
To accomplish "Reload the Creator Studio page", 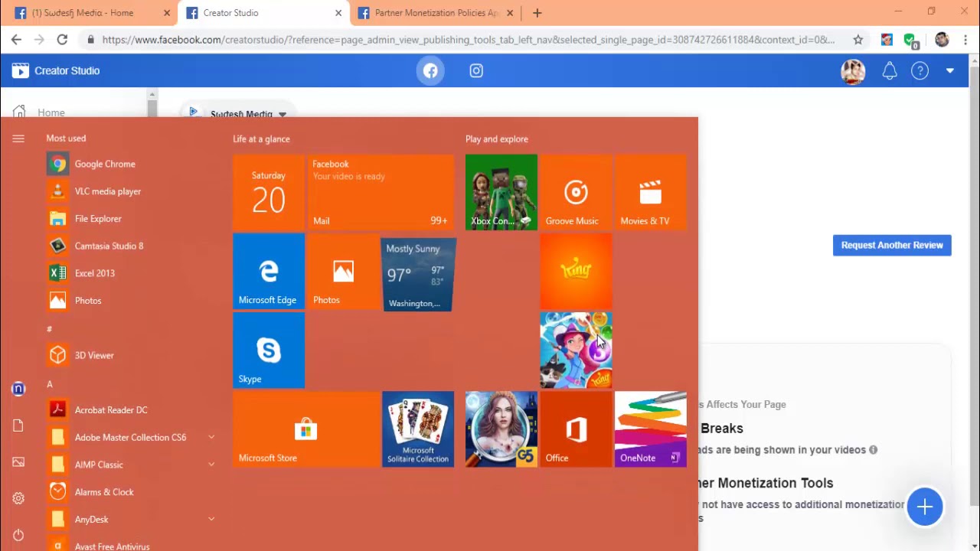I will (x=62, y=40).
